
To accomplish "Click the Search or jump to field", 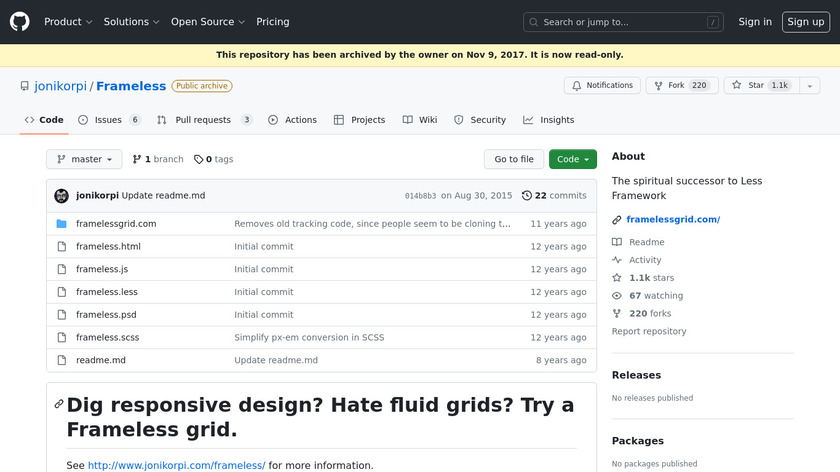I will pyautogui.click(x=625, y=22).
